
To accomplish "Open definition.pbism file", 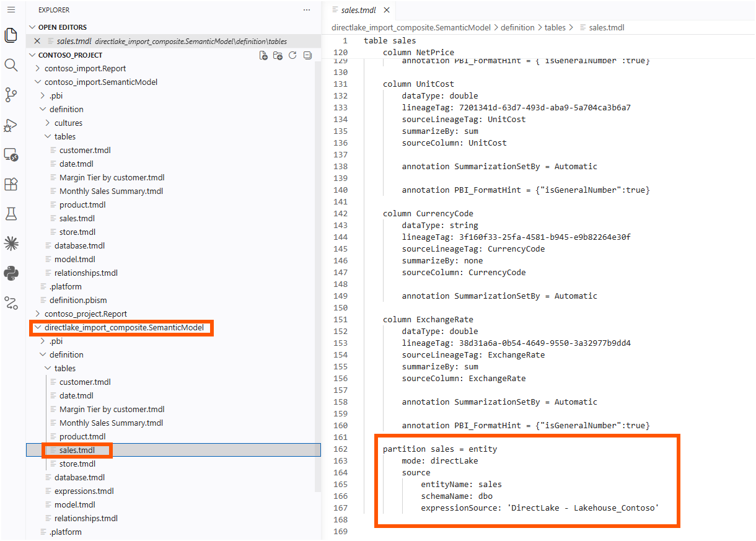I will [78, 300].
